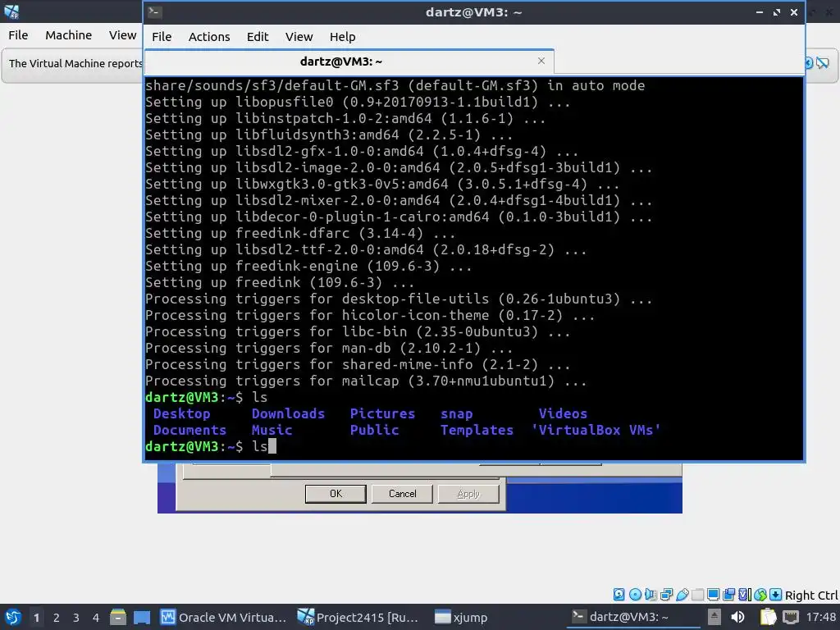
Task: Click the 17:48 clock
Action: (820, 617)
